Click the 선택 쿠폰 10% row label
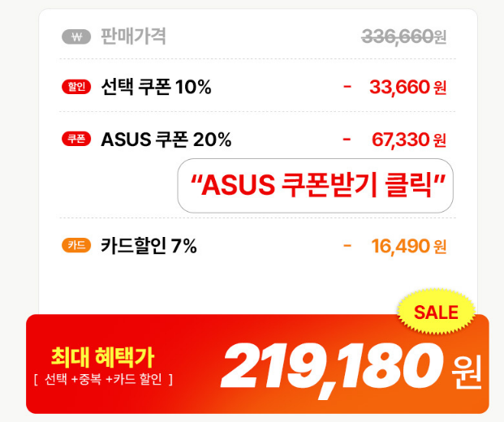The image size is (504, 422). pyautogui.click(x=156, y=87)
